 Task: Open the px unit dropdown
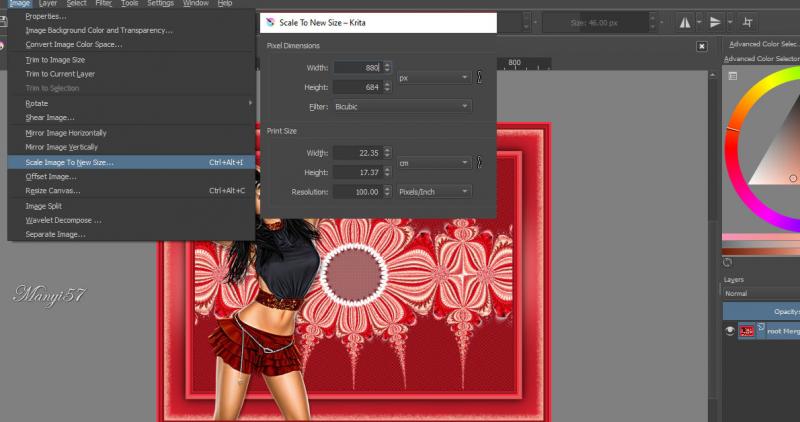point(433,77)
